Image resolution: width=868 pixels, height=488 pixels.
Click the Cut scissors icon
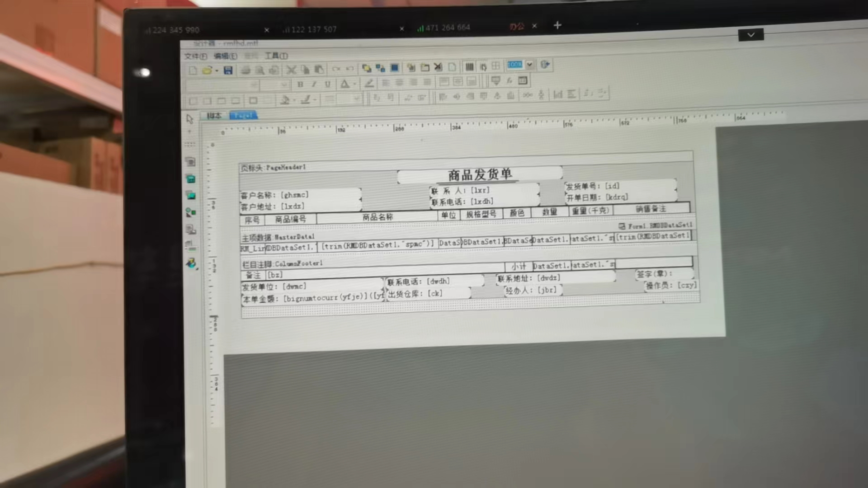[291, 70]
